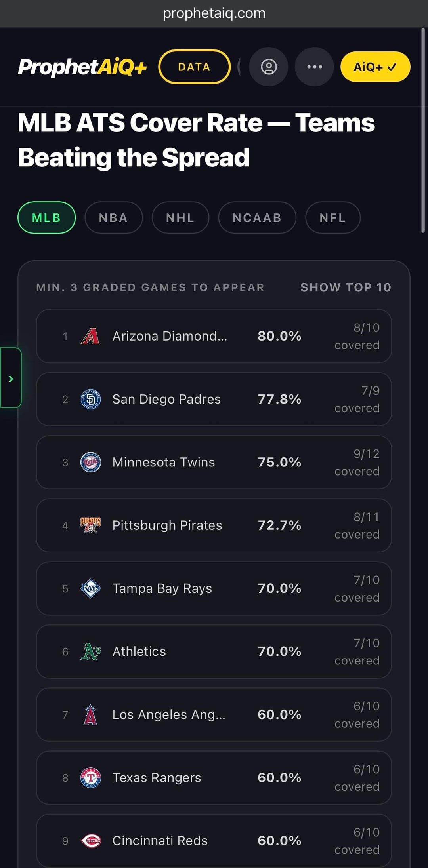Click the San Diego Padres logo
This screenshot has width=428, height=868.
[x=90, y=399]
